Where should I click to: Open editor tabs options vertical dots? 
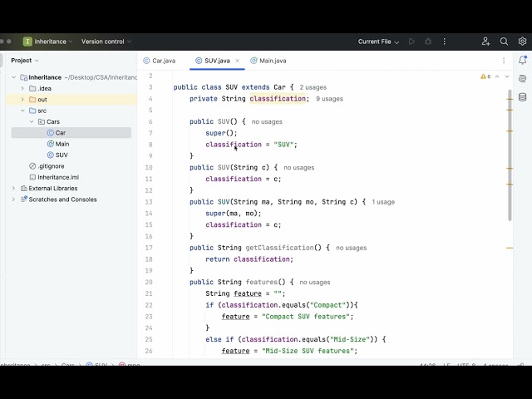click(504, 61)
